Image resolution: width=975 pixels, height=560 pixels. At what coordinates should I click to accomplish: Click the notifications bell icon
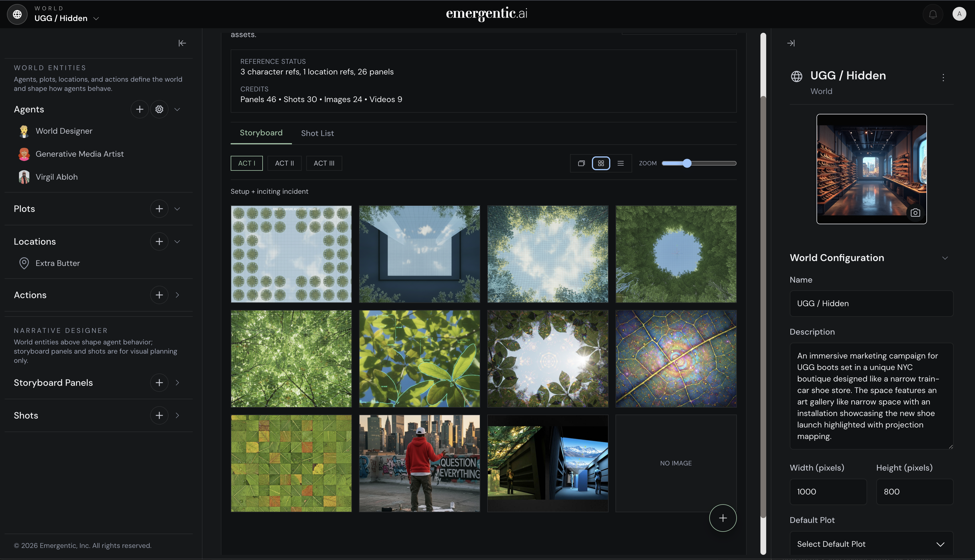(933, 15)
